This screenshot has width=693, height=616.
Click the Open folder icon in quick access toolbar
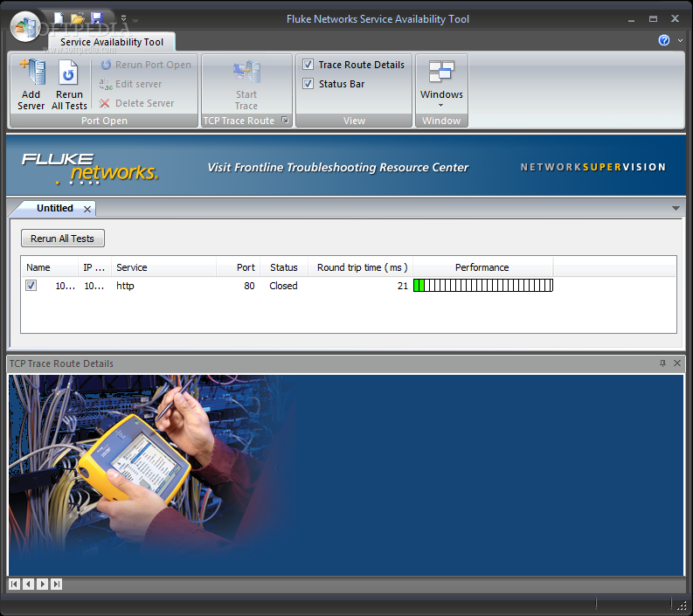pos(78,18)
